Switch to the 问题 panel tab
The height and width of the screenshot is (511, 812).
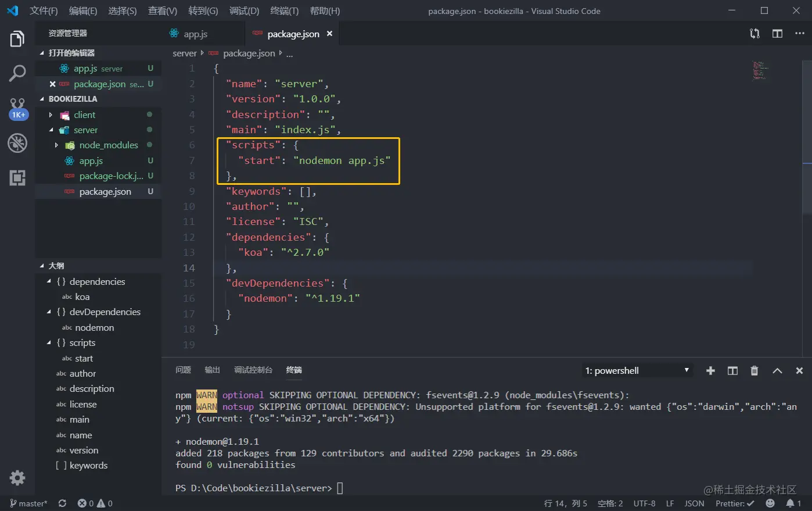coord(183,370)
